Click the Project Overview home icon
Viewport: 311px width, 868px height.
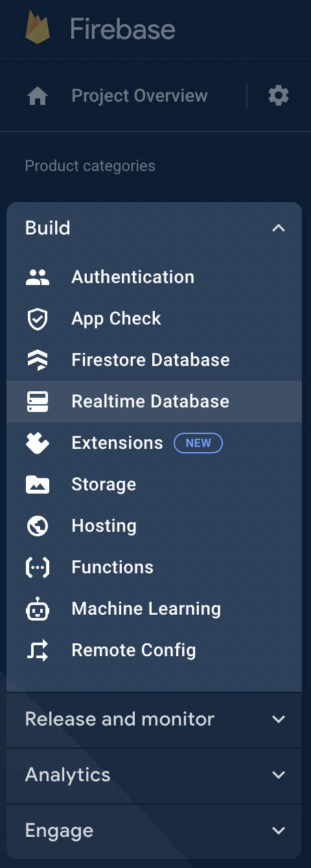point(38,96)
